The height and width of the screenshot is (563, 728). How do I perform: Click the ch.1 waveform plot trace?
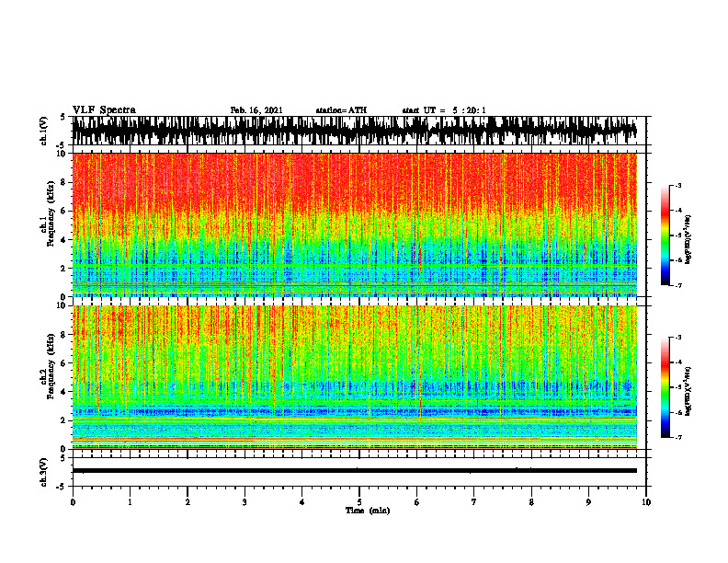(354, 131)
